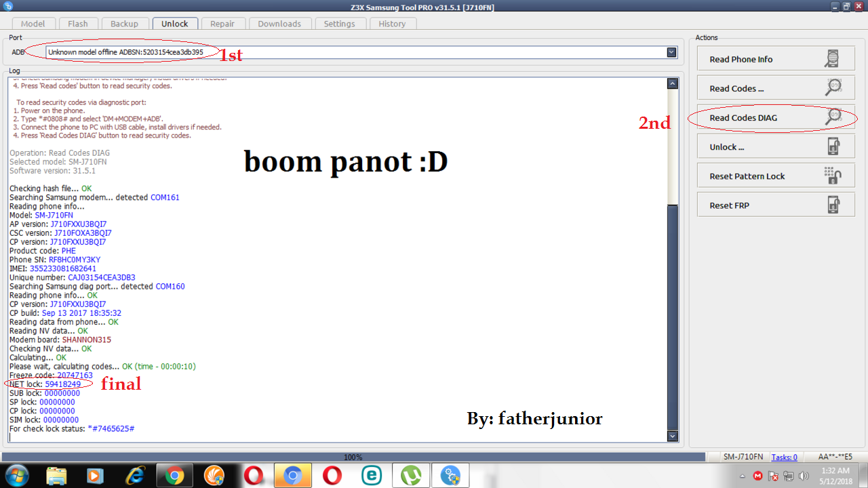Click the pattern lock icon on Reset Pattern Lock
The image size is (868, 488).
[833, 176]
